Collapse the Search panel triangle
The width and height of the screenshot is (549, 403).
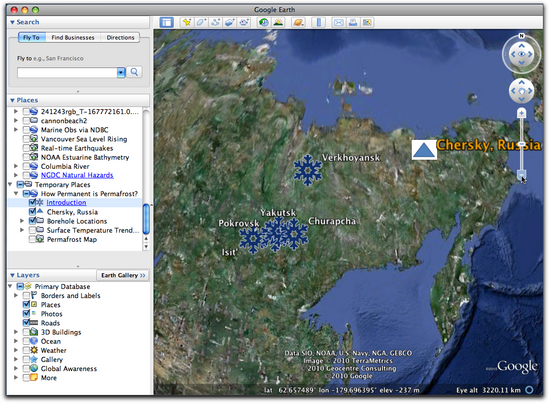pos(12,22)
